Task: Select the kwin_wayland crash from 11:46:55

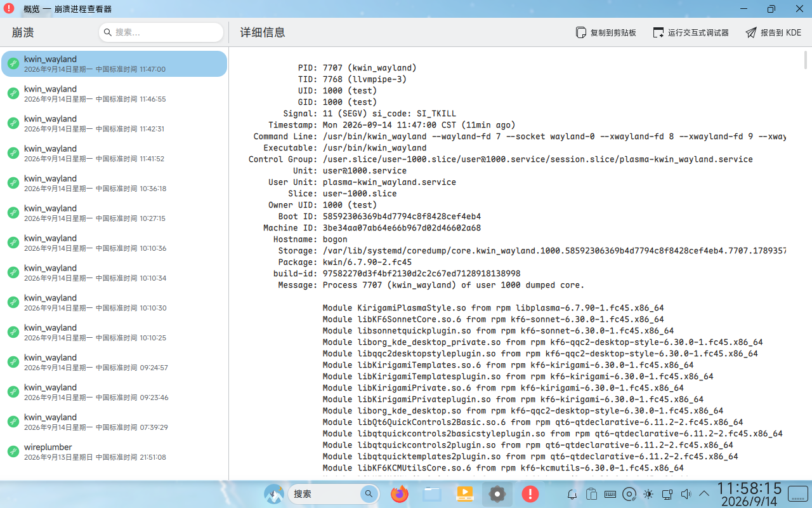Action: (x=114, y=93)
